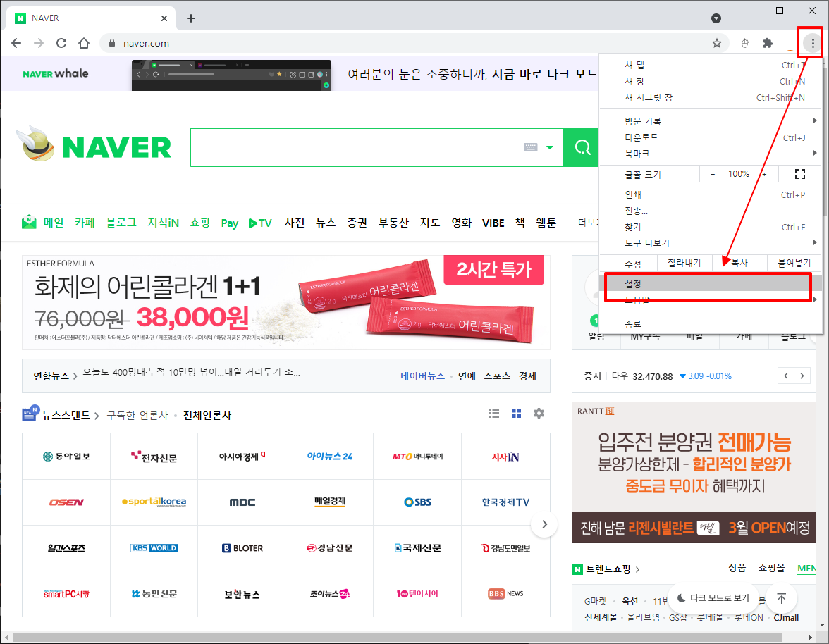The width and height of the screenshot is (829, 644).
Task: Click the browser back arrow
Action: pyautogui.click(x=16, y=43)
